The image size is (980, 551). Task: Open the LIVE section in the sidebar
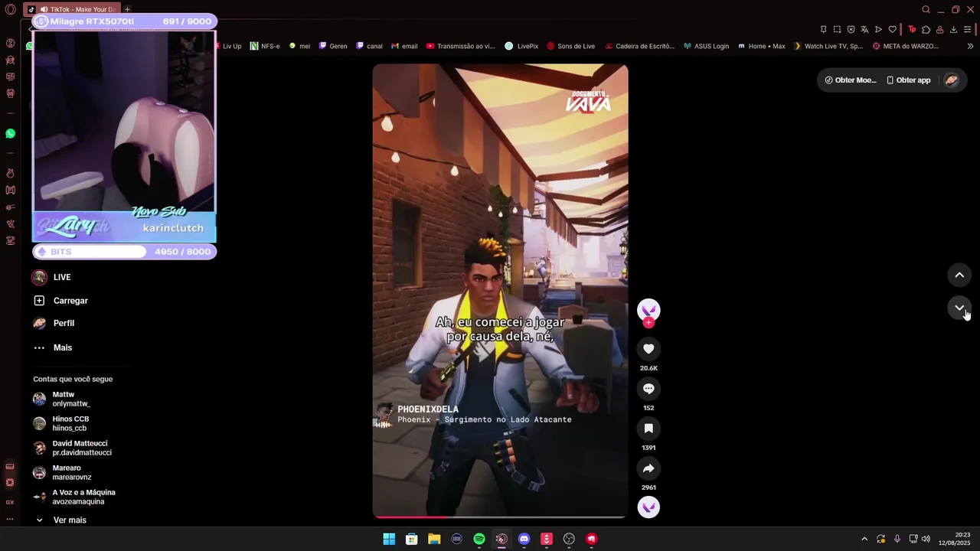51,277
